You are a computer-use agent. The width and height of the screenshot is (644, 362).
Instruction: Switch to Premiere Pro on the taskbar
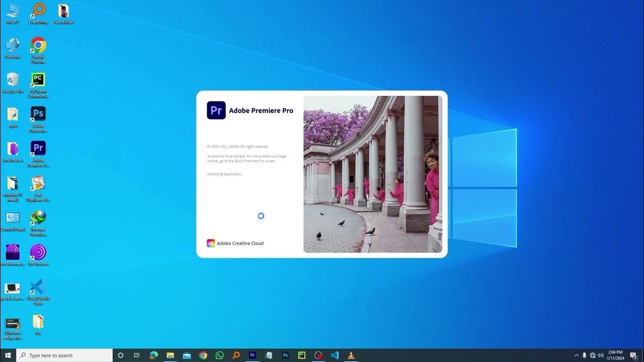(x=253, y=355)
